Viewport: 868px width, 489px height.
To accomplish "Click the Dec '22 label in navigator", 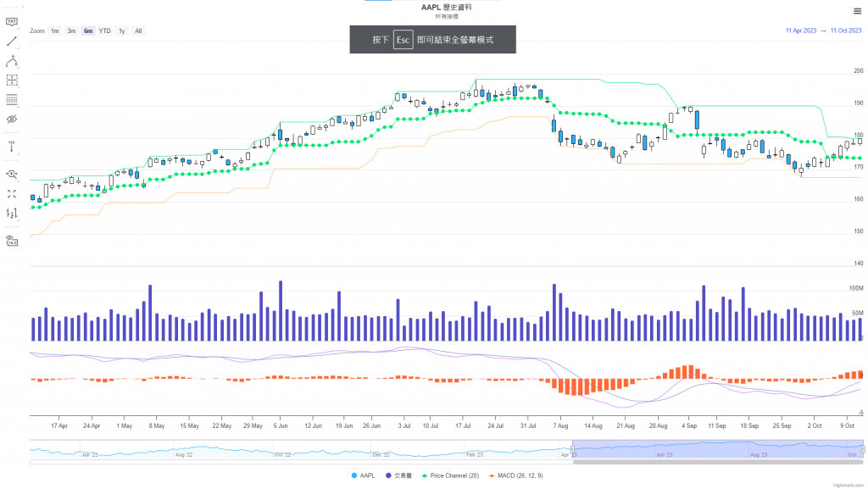I will point(381,455).
